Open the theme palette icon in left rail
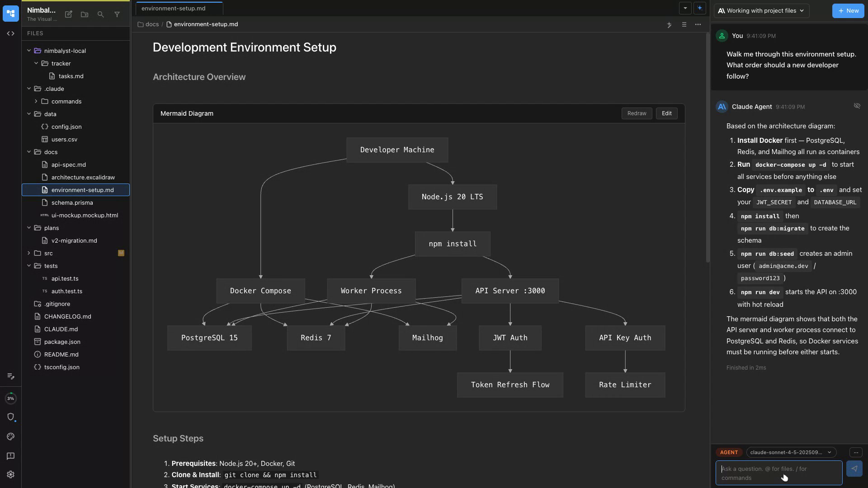This screenshot has width=868, height=488. [11, 436]
